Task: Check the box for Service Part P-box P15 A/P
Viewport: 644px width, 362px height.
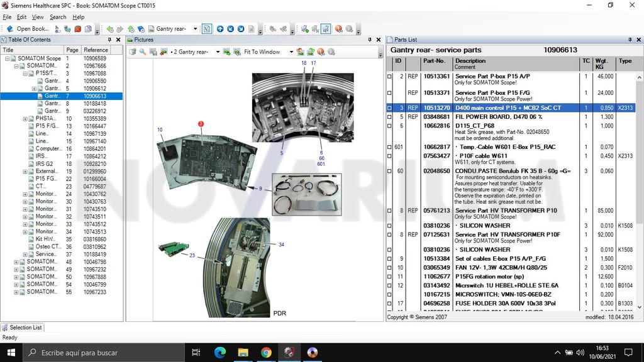Action: click(389, 76)
